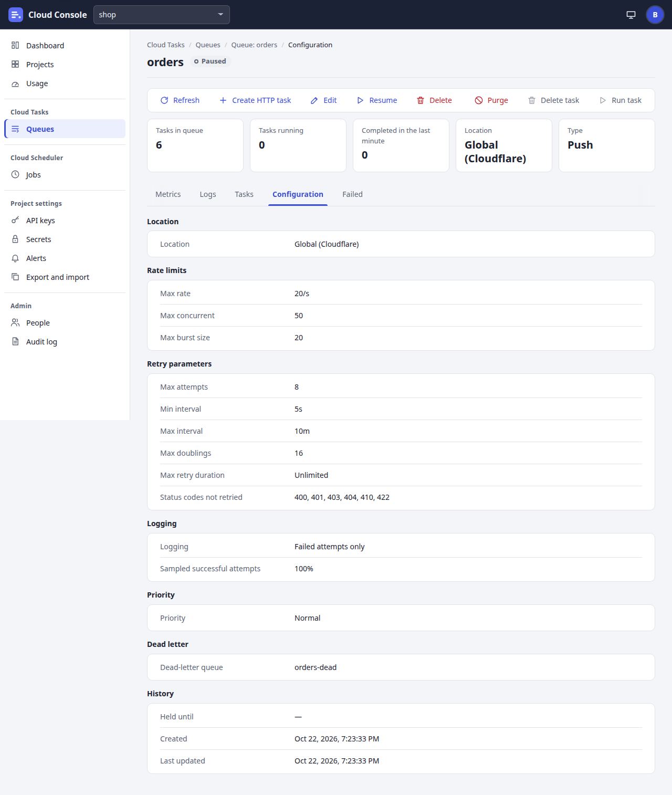The width and height of the screenshot is (672, 795).
Task: Click the Projects grid icon
Action: point(15,65)
